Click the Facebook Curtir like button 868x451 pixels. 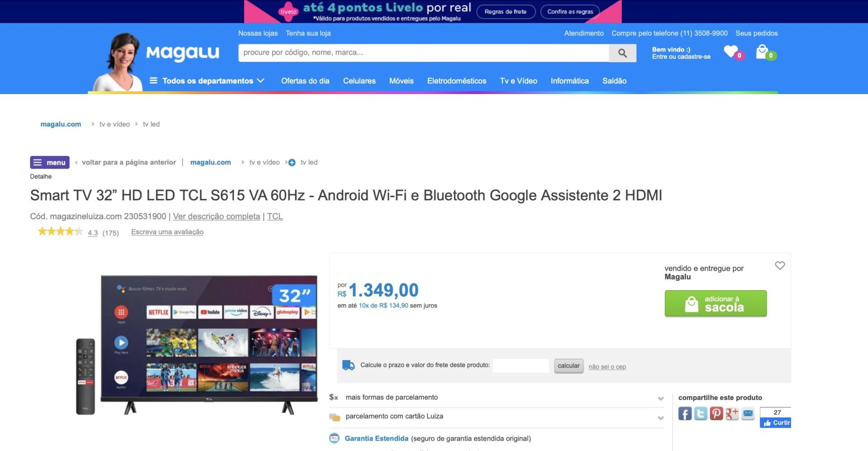coord(776,423)
